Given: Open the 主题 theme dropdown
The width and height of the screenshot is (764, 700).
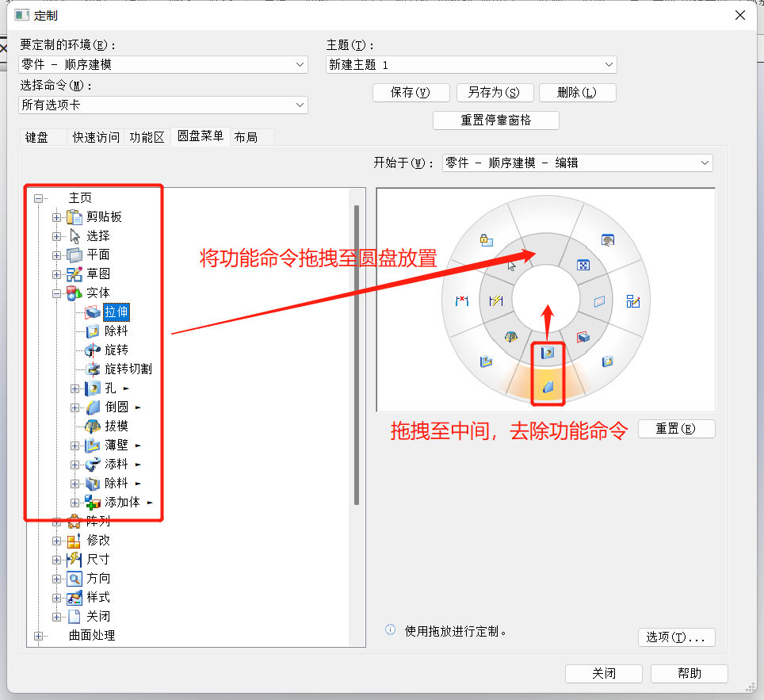Looking at the screenshot, I should [x=472, y=65].
